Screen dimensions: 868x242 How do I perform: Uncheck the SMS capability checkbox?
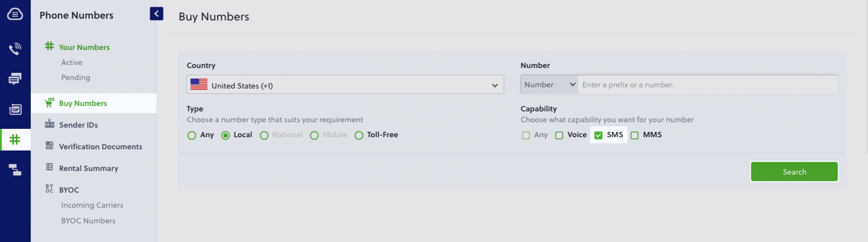pyautogui.click(x=599, y=135)
